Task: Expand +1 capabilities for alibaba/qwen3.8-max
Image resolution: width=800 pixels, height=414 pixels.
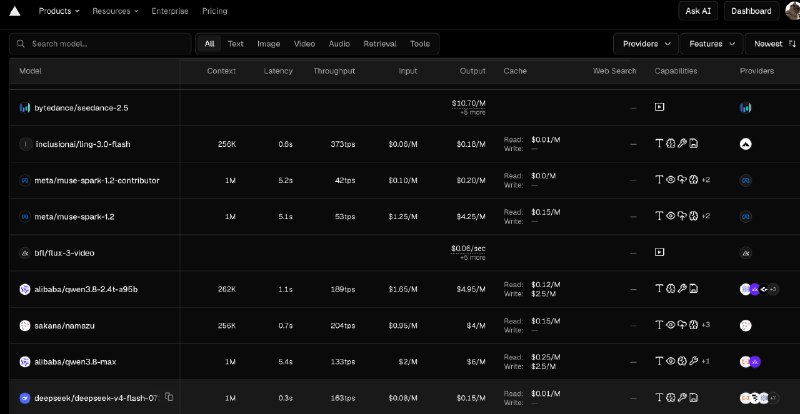Action: [706, 361]
